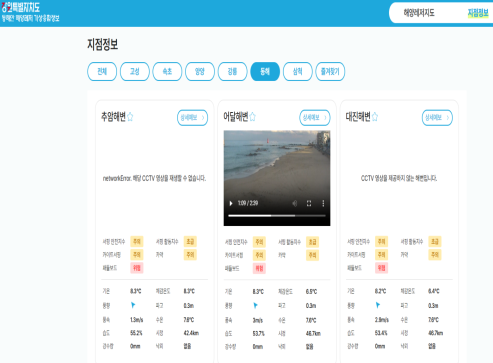Click 대진해변 wind speed 2.8m/s

382,320
